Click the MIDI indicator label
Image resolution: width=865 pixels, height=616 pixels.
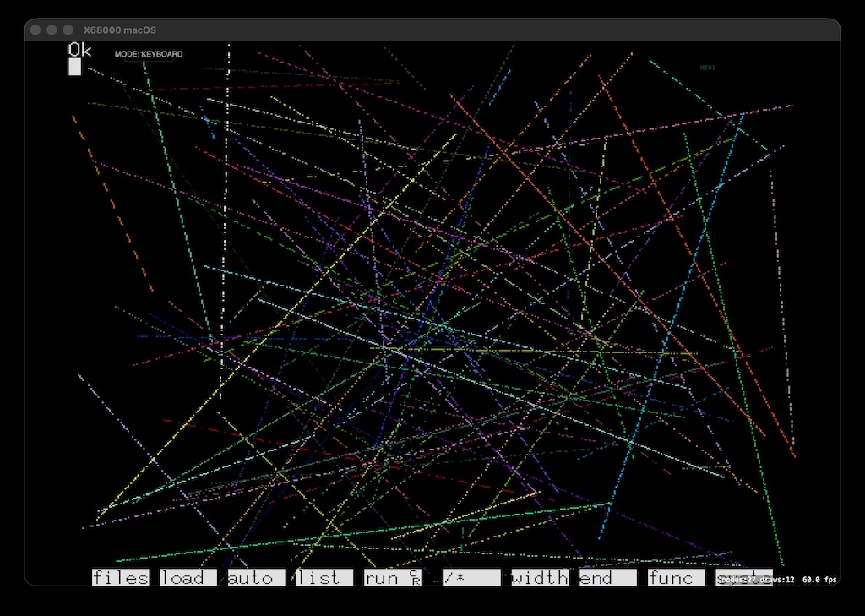[708, 68]
